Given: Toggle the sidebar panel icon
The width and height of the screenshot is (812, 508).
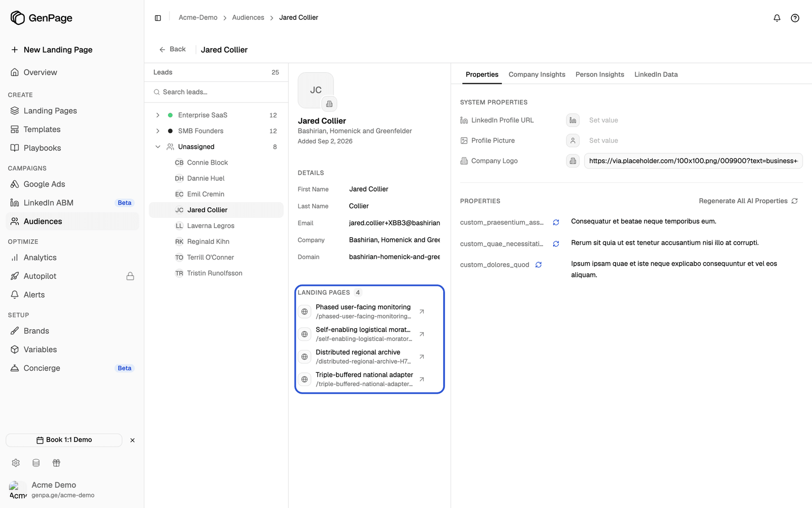Looking at the screenshot, I should (x=158, y=18).
